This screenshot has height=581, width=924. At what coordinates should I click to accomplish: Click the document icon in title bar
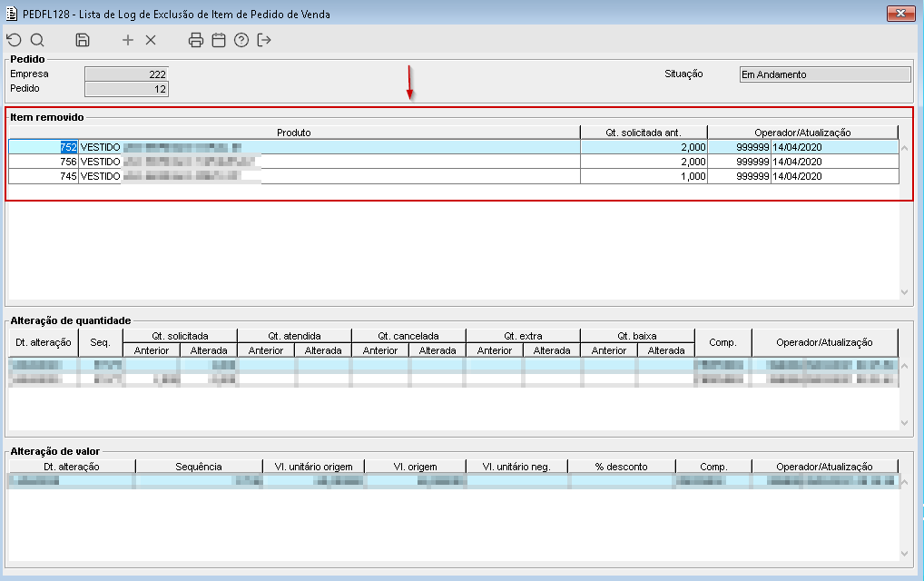pos(11,14)
